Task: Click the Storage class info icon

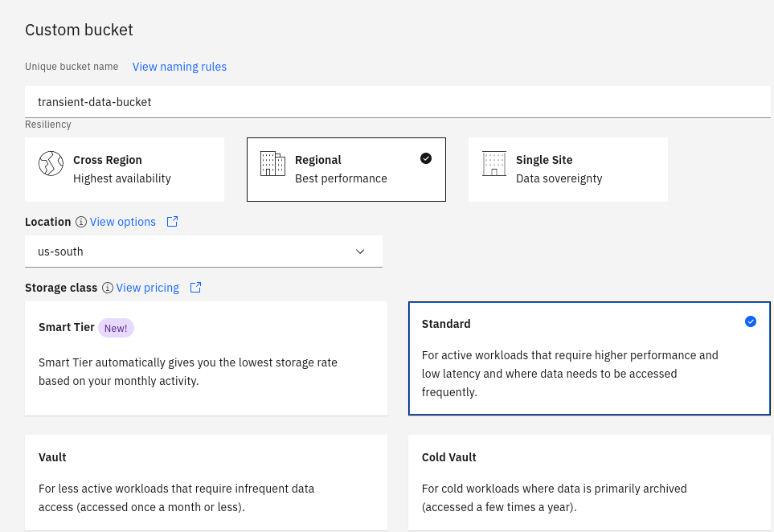Action: [107, 288]
